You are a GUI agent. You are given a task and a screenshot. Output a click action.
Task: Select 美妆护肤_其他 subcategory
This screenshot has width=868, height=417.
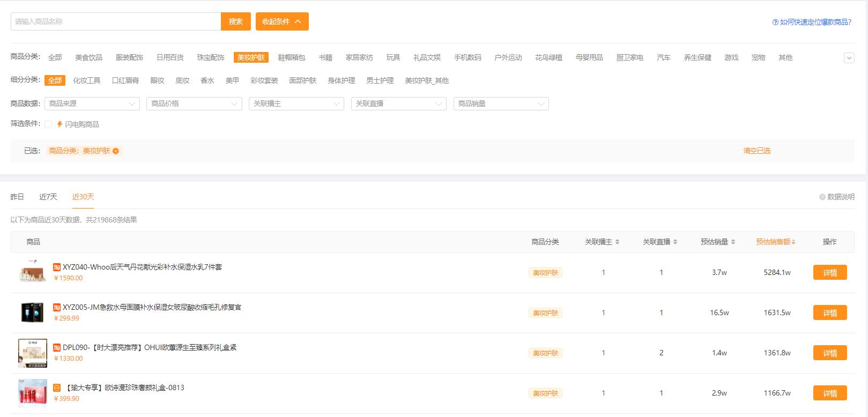point(427,80)
